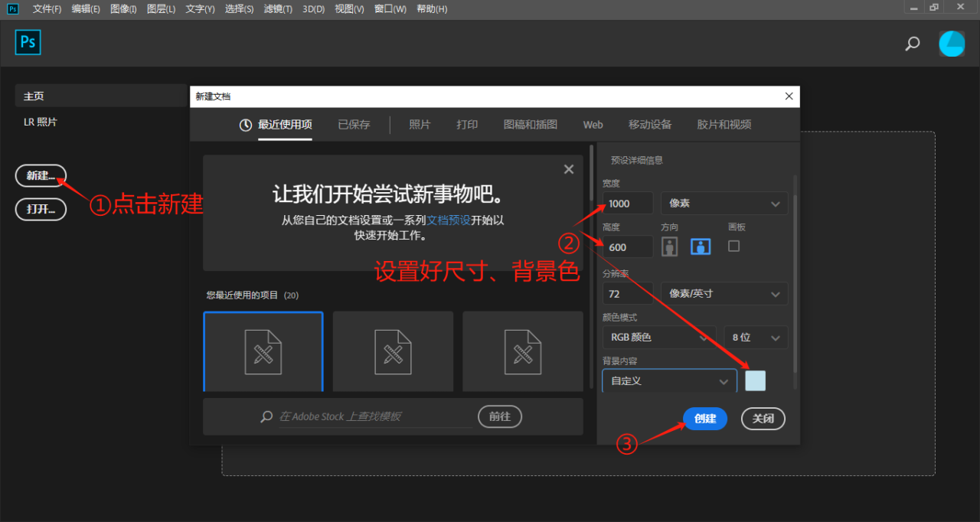
Task: Click the 打开... button on home screen
Action: coord(41,210)
